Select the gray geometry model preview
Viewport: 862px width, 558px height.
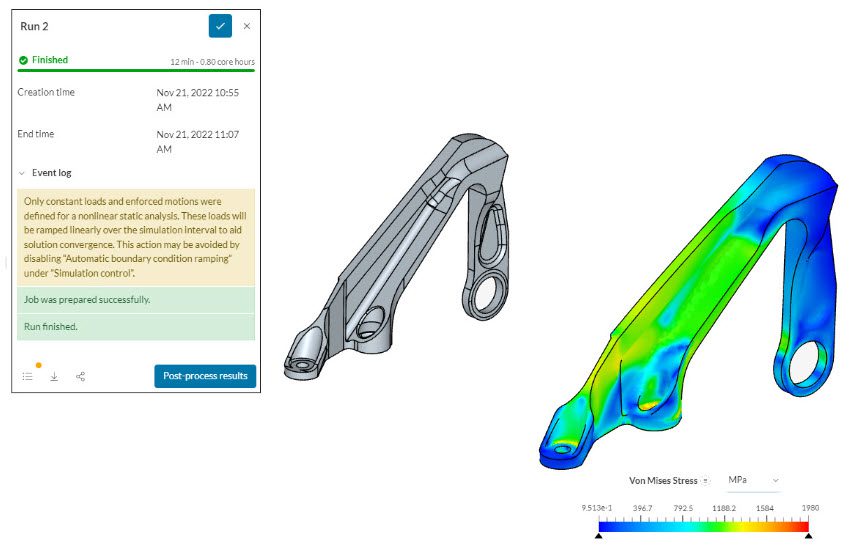(x=400, y=260)
